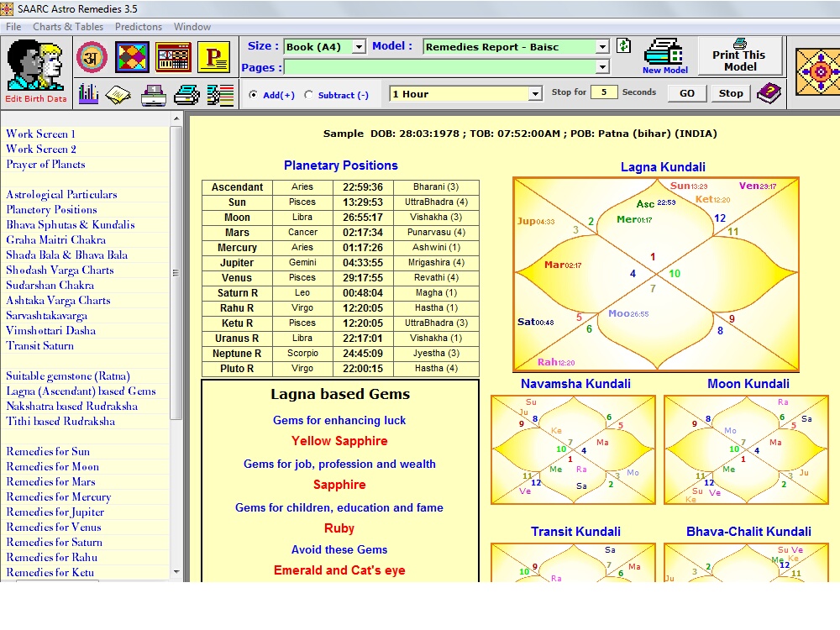Viewport: 840px width, 630px height.
Task: Open Prayer of Planets
Action: [x=45, y=165]
